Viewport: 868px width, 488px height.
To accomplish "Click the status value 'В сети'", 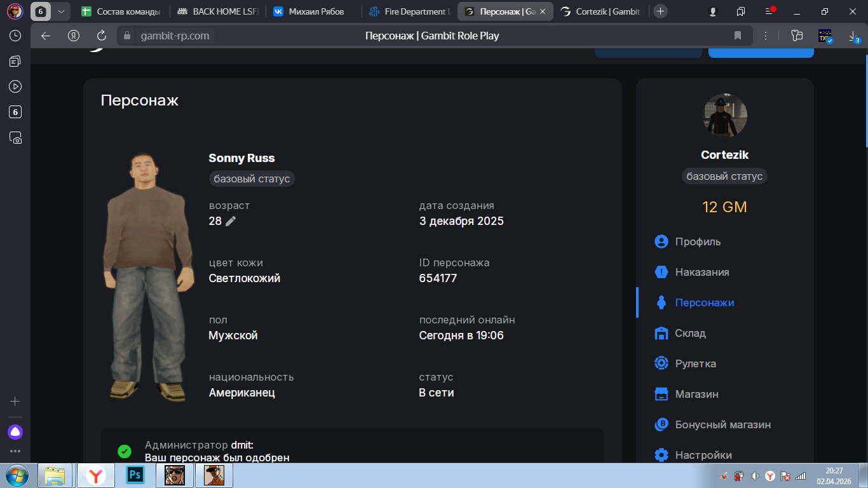I will 437,393.
